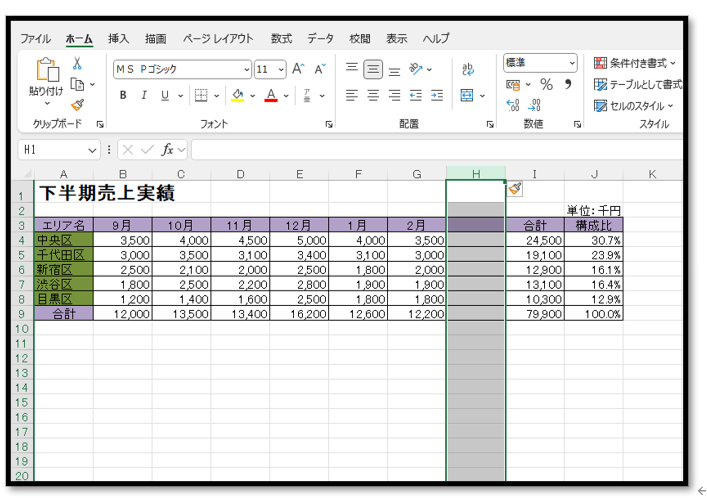Viewport: 707px width, 500px height.
Task: Select the row 9 header
Action: point(21,314)
